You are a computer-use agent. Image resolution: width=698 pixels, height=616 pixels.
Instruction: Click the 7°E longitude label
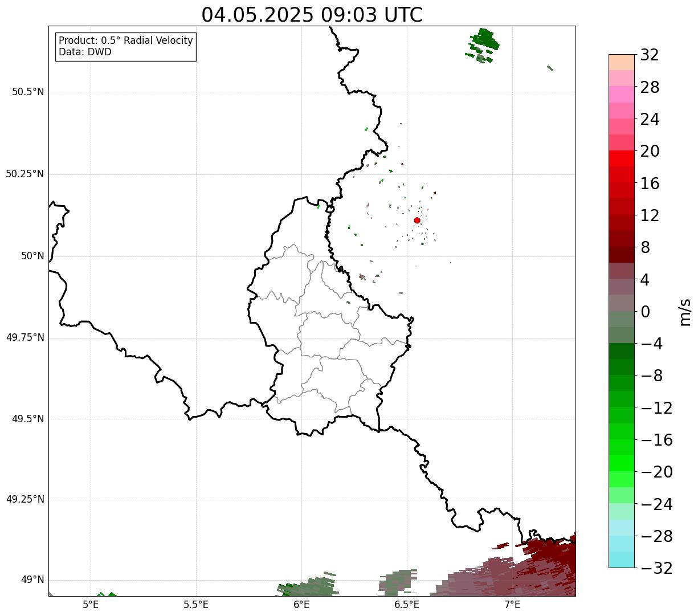coord(512,605)
